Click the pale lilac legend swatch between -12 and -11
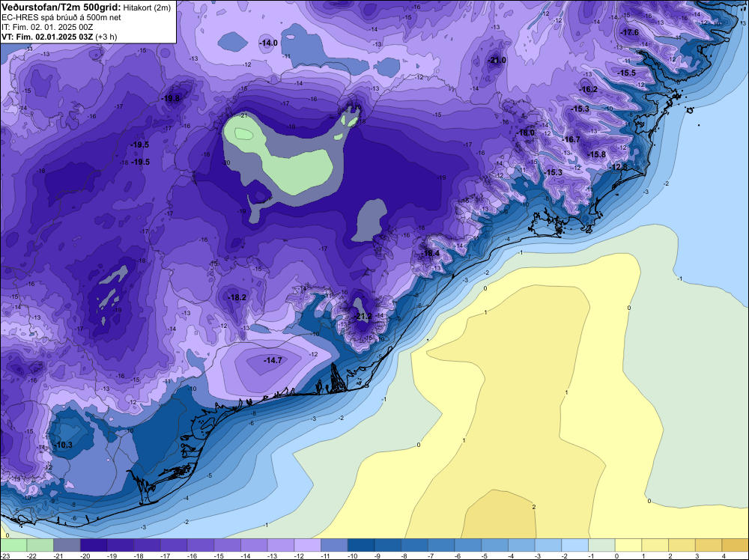749x560 pixels. [308, 545]
